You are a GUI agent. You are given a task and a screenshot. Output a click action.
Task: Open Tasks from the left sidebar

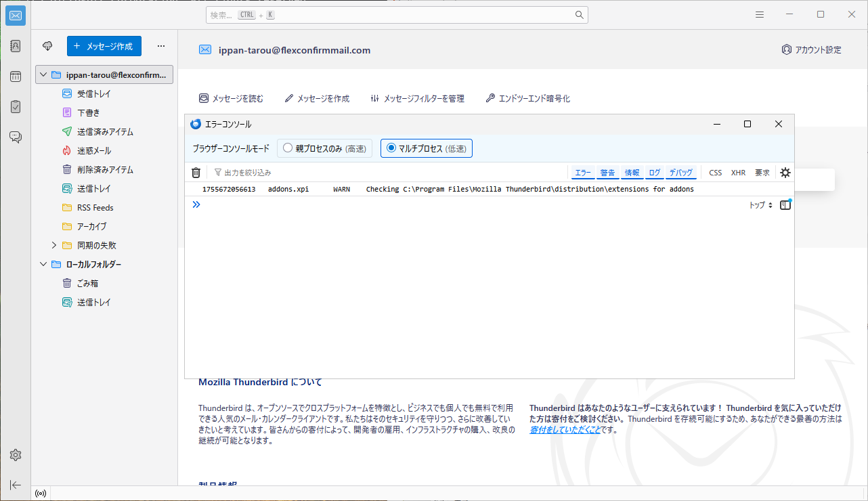click(15, 106)
